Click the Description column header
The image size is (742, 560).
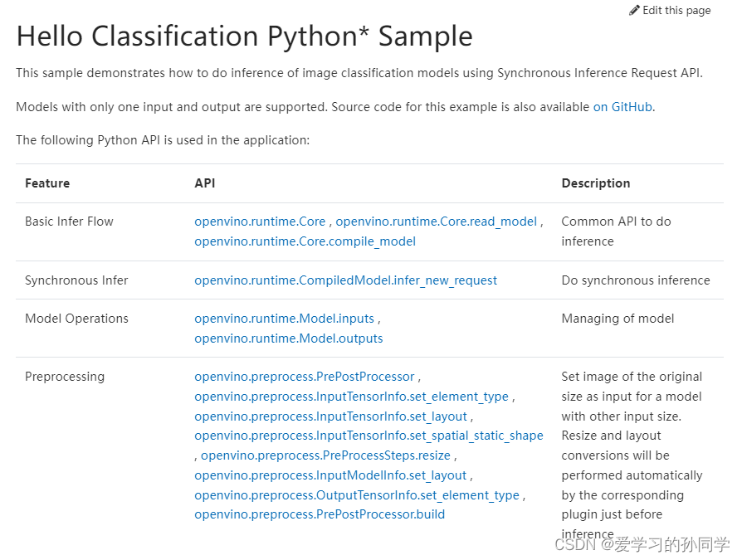(x=595, y=183)
